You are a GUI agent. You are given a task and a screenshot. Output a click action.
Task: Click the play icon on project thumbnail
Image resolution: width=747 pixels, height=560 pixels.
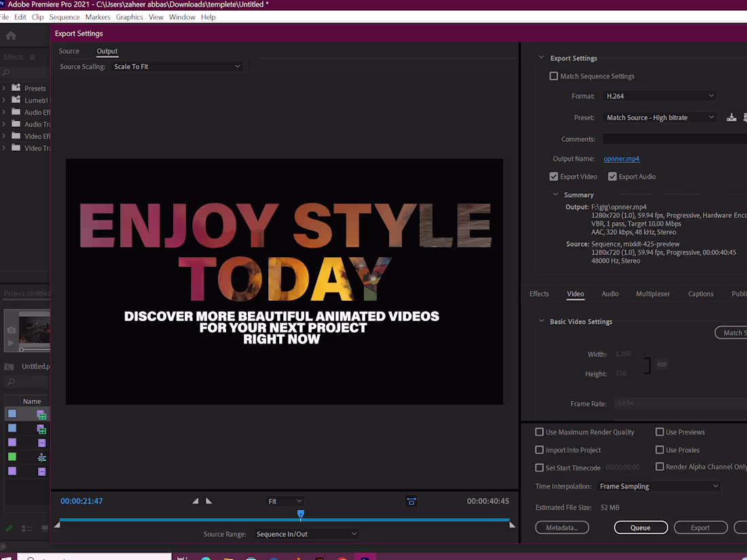tap(12, 343)
